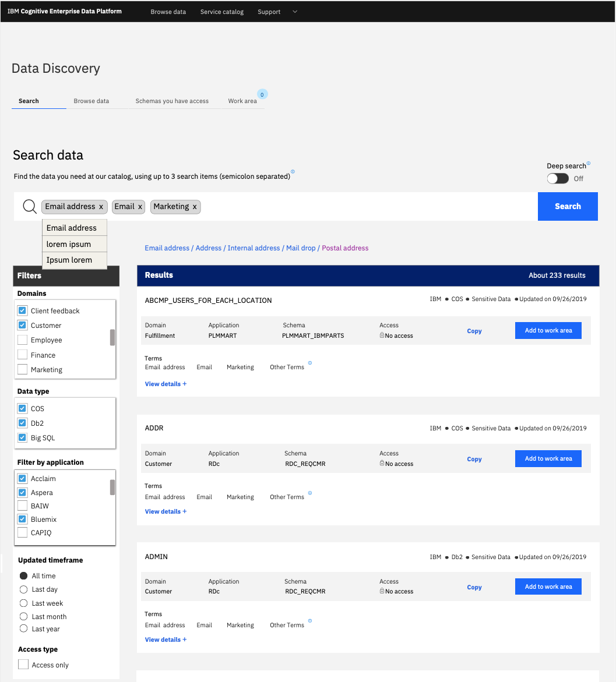Viewport: 616px width, 682px height.
Task: Remove the 'Email address' search tag
Action: point(101,207)
